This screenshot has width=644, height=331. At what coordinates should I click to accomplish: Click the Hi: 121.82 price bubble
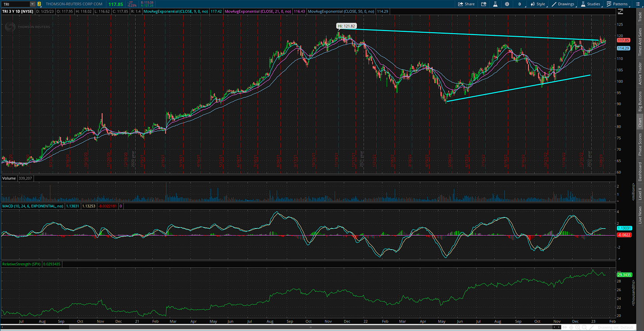(x=346, y=26)
